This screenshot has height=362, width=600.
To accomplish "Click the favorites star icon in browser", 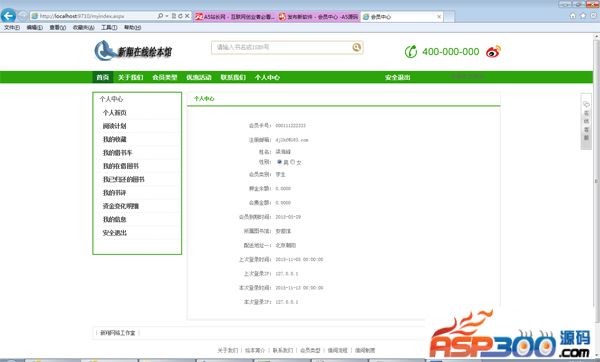I will point(583,16).
